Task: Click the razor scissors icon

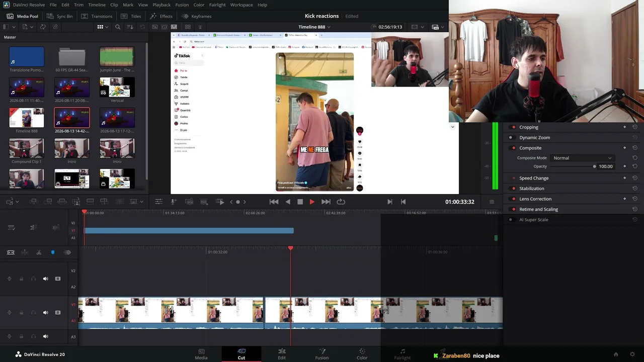Action: click(39, 252)
